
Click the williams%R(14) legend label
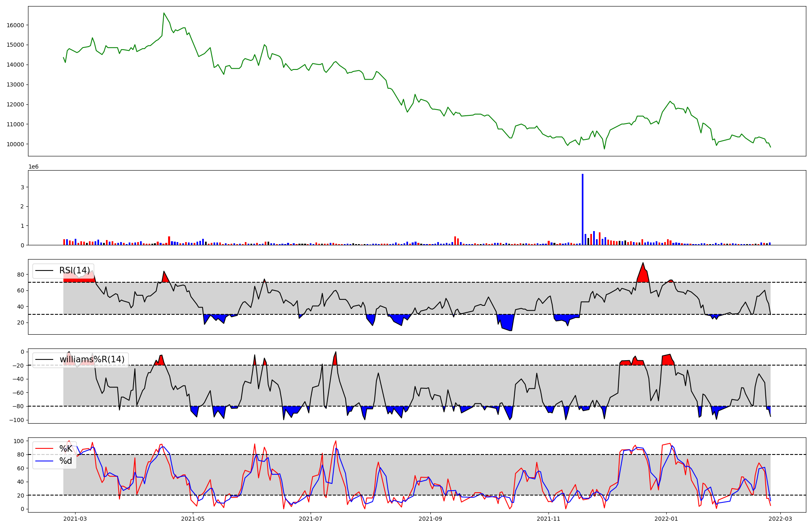click(x=92, y=359)
